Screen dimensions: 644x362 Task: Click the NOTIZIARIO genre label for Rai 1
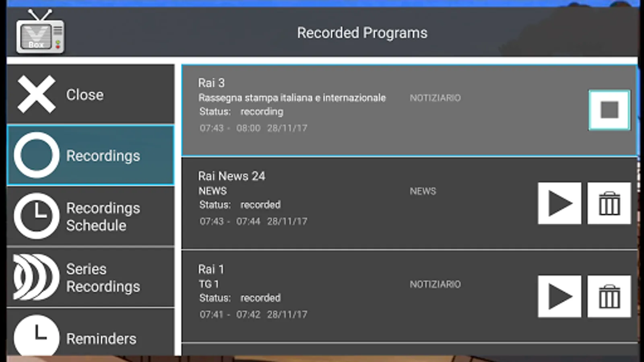click(435, 284)
